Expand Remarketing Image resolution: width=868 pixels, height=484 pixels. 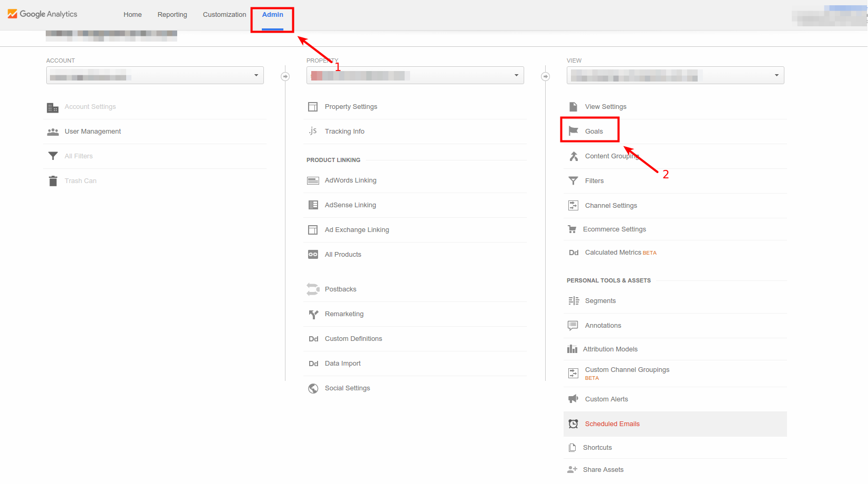pos(344,314)
